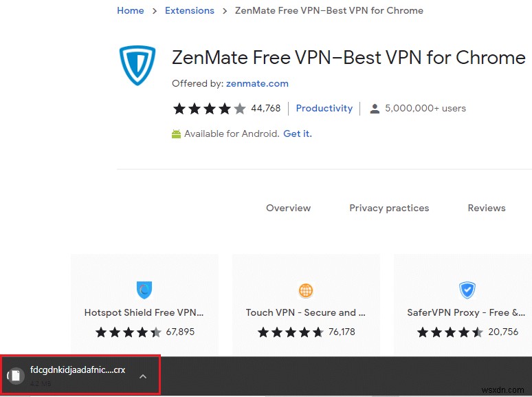Click the downloaded file icon in the download bar
This screenshot has width=532, height=397.
[x=16, y=376]
